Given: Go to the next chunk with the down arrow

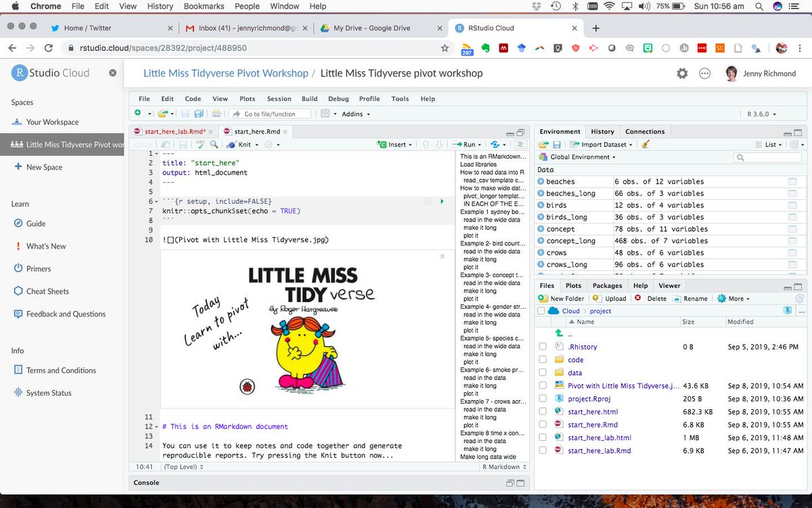Looking at the screenshot, I should pos(439,144).
